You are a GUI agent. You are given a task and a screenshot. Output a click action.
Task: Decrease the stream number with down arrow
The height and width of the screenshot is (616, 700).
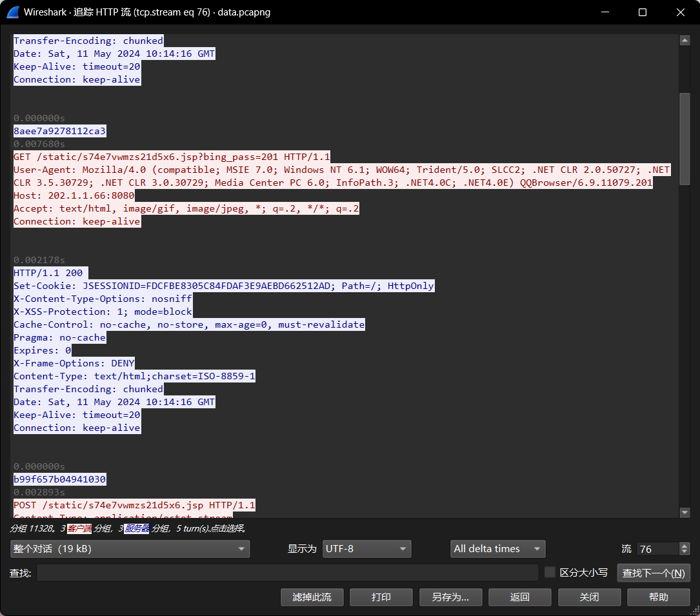pyautogui.click(x=685, y=552)
